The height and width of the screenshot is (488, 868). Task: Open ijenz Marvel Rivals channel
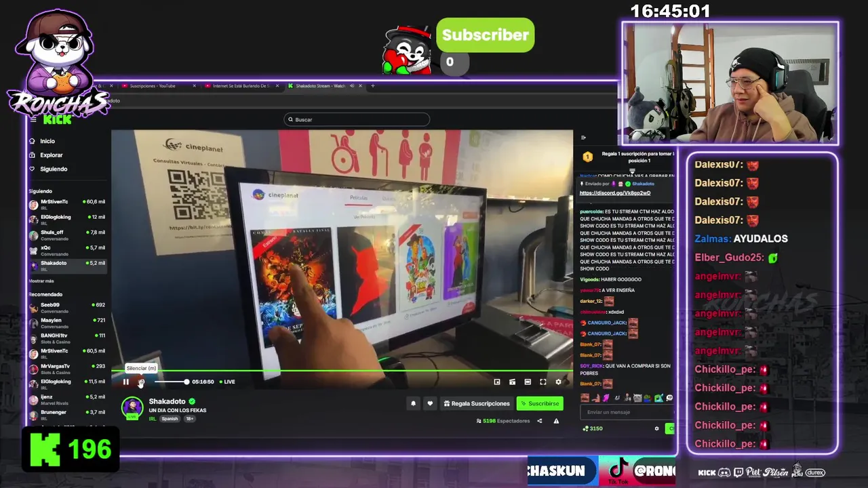tap(67, 399)
